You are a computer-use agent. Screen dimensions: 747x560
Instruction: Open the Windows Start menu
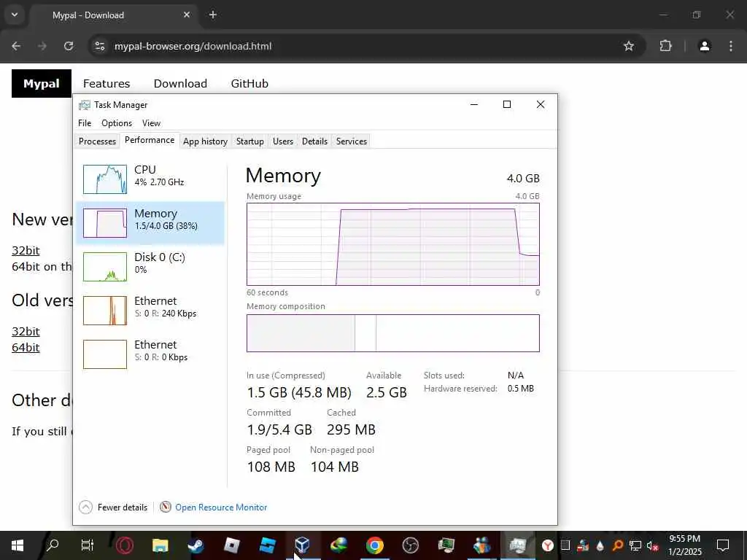tap(18, 545)
